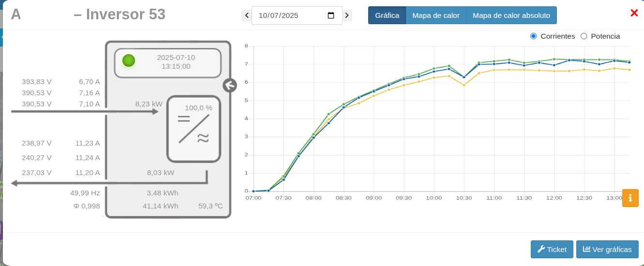This screenshot has height=266, width=644.
Task: Open the orange info button
Action: click(630, 198)
